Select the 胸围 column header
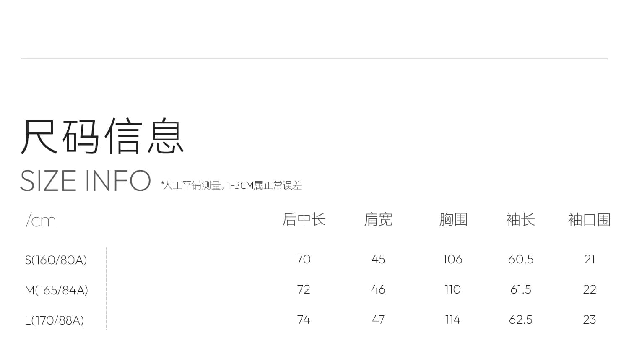 click(x=453, y=219)
